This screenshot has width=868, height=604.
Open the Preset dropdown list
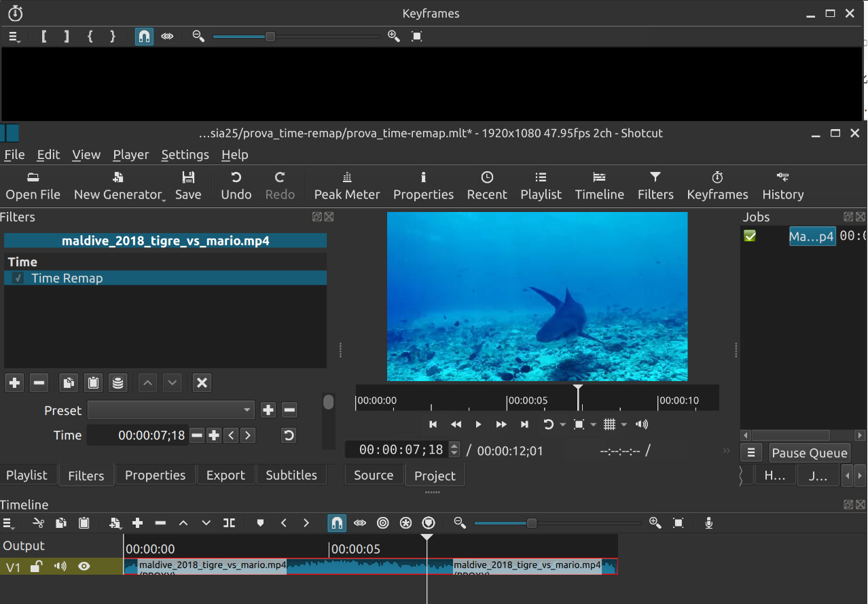[x=170, y=410]
